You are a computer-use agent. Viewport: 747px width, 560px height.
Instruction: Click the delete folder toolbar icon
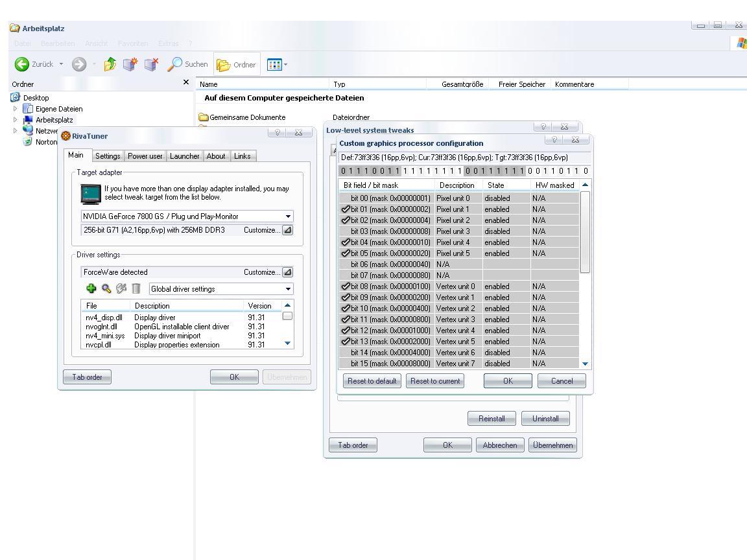click(x=151, y=64)
